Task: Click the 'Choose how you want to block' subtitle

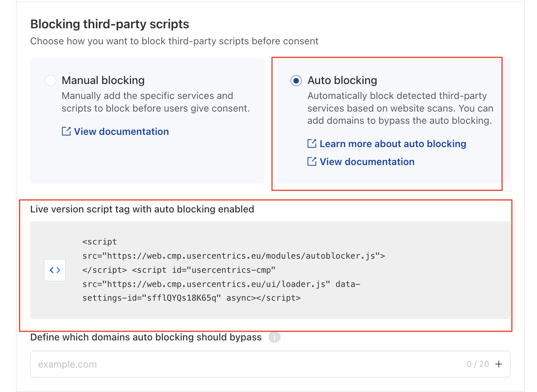Action: click(x=174, y=41)
